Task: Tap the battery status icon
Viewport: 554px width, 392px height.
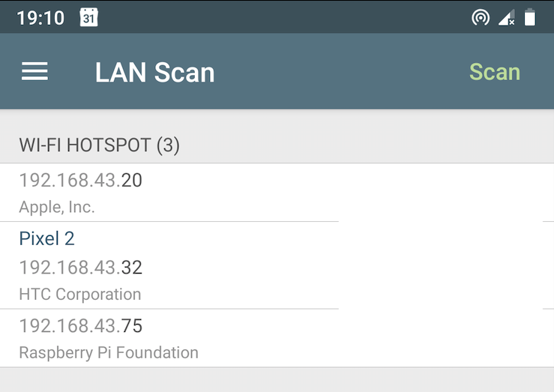Action: coord(529,17)
